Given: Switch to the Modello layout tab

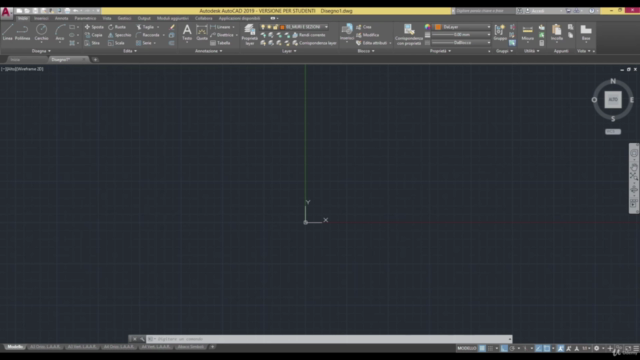Looking at the screenshot, I should click(x=15, y=347).
